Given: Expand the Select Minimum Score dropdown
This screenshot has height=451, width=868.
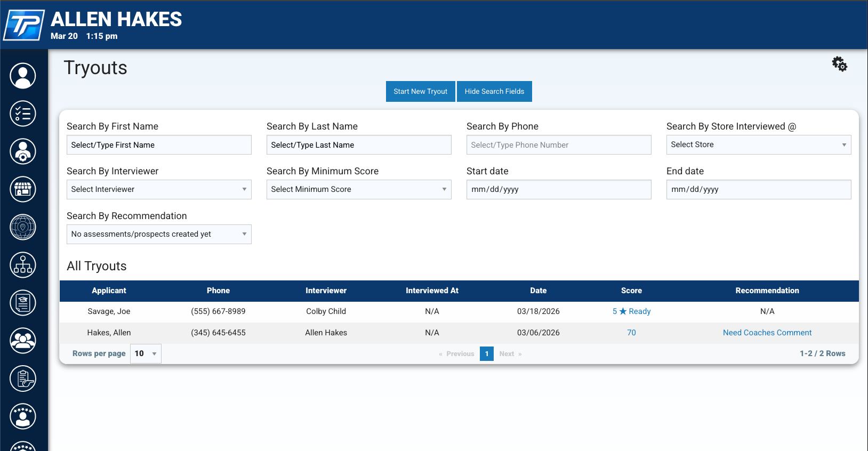Looking at the screenshot, I should pos(359,189).
